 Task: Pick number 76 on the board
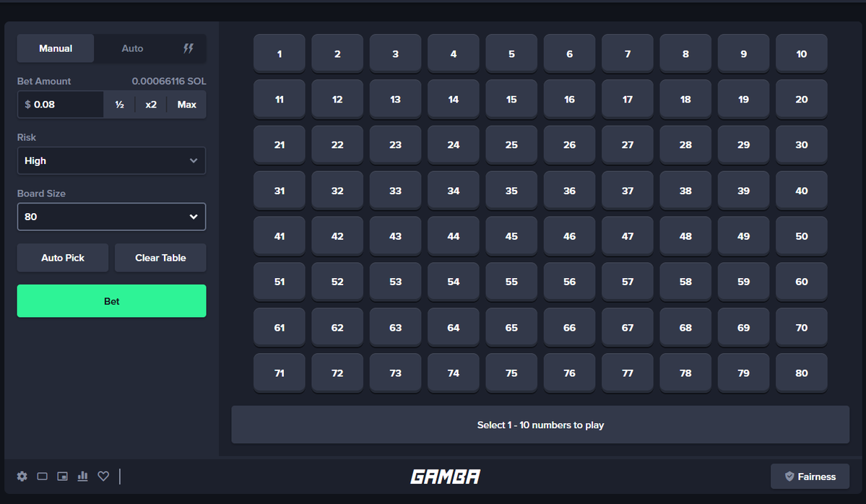click(569, 373)
